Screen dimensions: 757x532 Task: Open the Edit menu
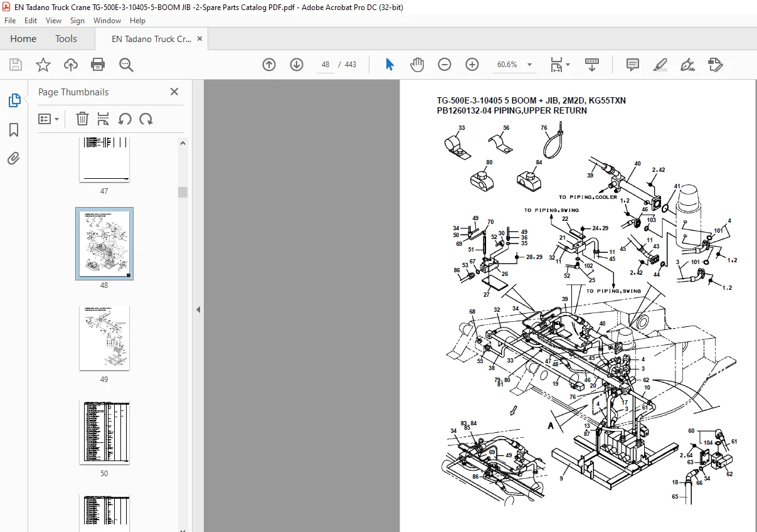point(31,21)
